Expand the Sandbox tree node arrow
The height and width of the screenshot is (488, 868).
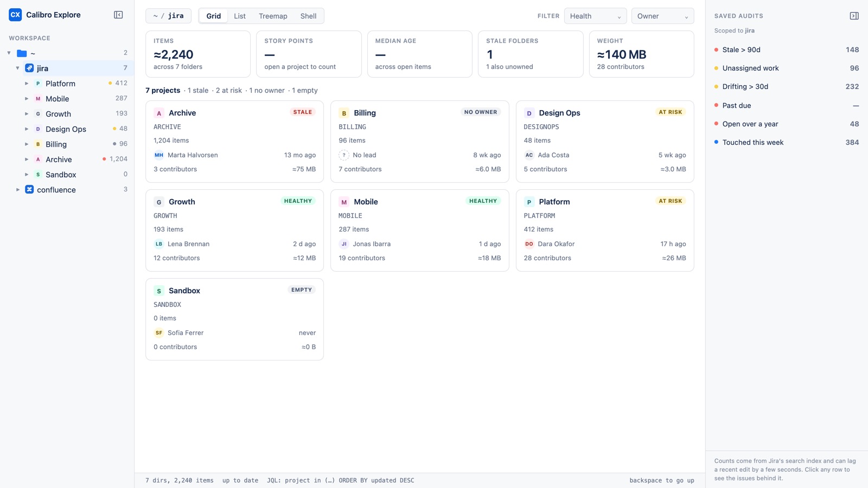click(x=27, y=175)
